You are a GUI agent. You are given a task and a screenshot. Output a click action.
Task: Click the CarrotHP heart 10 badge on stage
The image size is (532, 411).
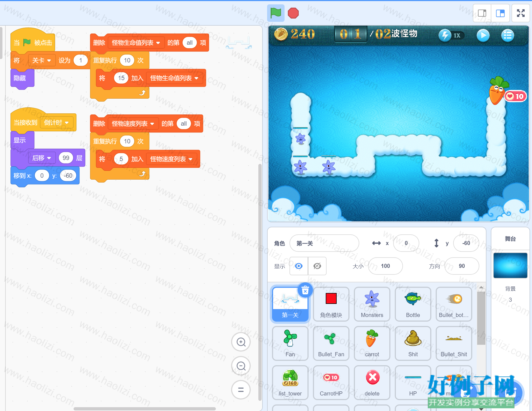tap(515, 96)
